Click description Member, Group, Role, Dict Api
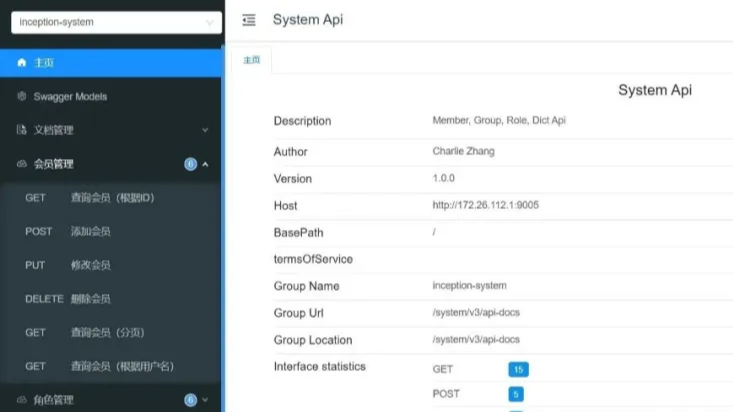Screen dimensions: 733x413 pyautogui.click(x=499, y=120)
